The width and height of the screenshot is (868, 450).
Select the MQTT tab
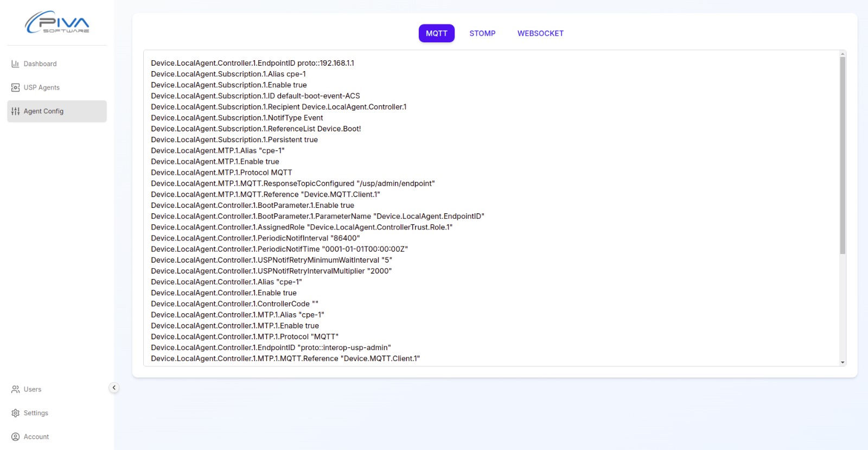436,33
